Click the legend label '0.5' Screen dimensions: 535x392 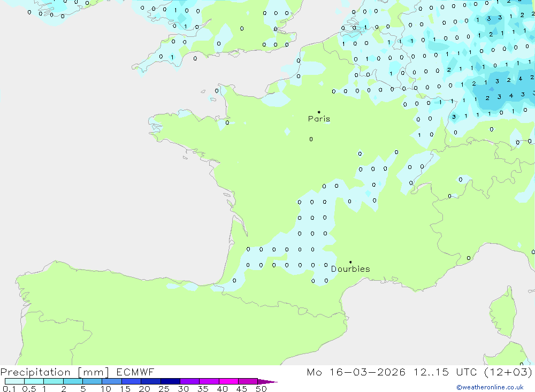point(29,389)
